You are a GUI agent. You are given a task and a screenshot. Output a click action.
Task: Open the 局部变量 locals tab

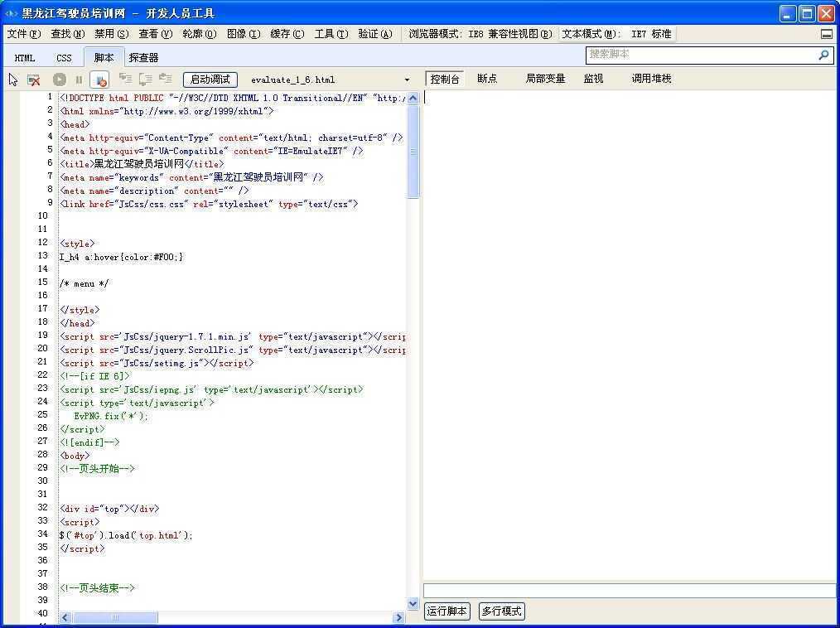[545, 79]
